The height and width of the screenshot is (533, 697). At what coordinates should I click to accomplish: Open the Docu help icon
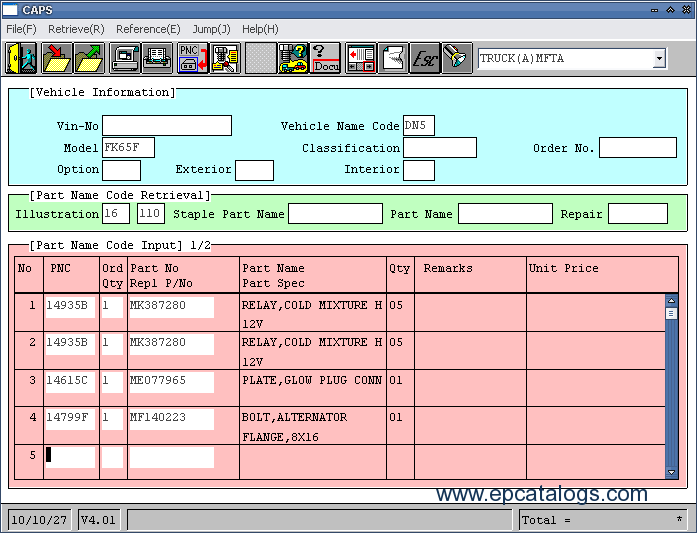coord(326,58)
